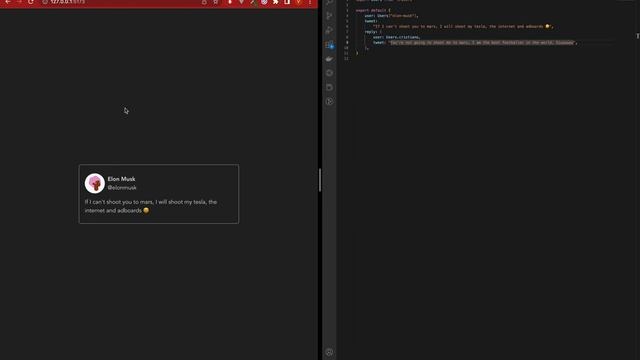Click the @elonmusk handle
The image size is (640, 360).
tap(122, 188)
